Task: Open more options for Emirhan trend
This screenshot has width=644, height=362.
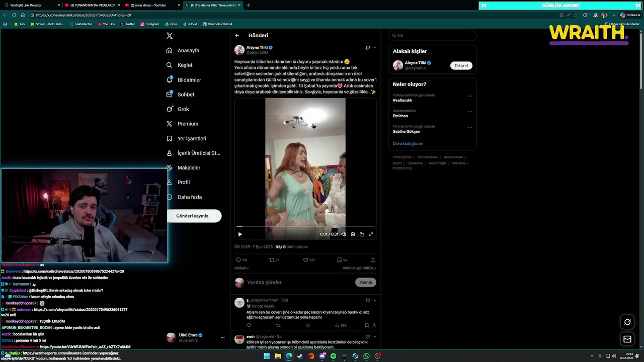Action: tap(470, 112)
